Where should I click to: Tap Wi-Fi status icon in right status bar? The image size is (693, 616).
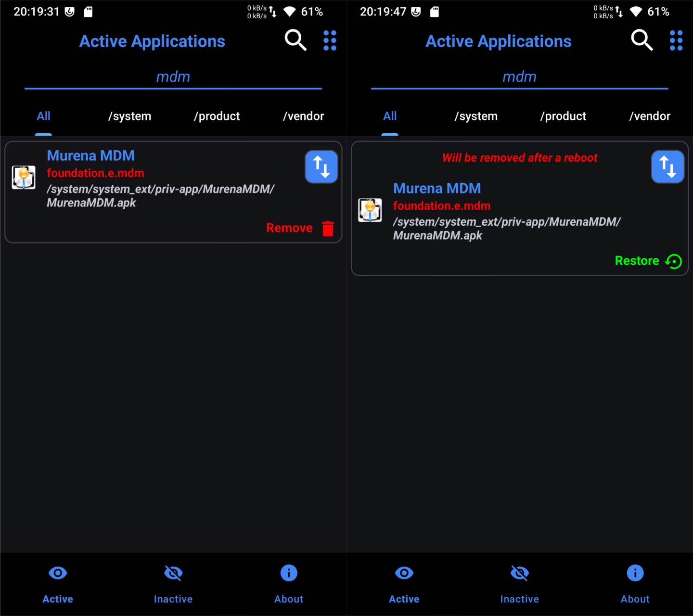[636, 12]
